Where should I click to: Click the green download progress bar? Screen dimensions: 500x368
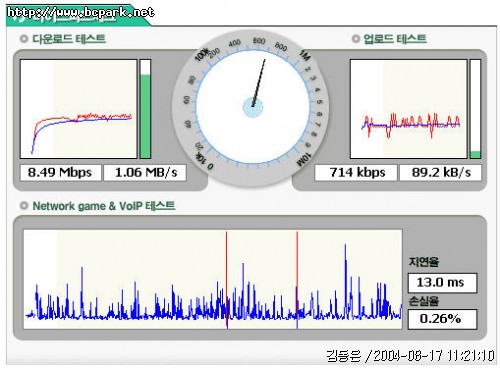coord(145,109)
